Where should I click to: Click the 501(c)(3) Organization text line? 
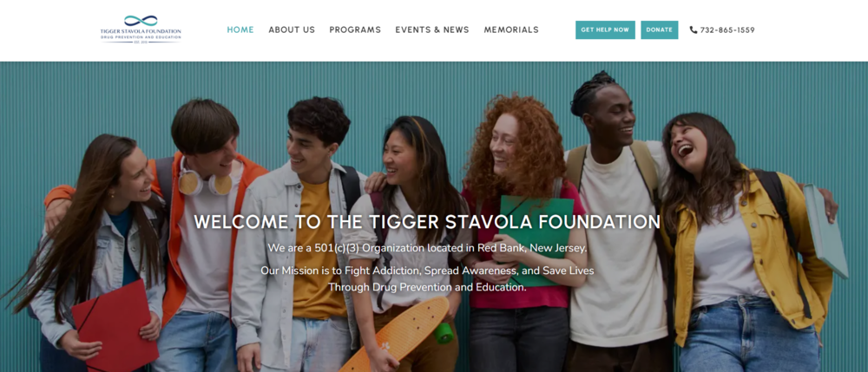[x=427, y=248]
